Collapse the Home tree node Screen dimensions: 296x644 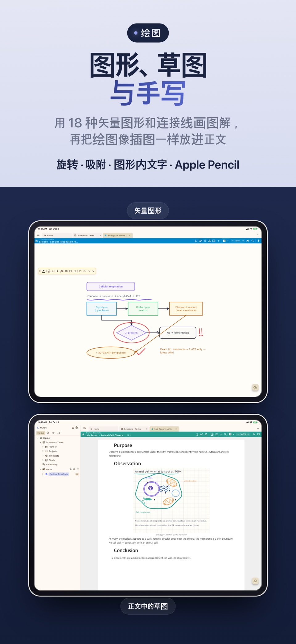38,438
